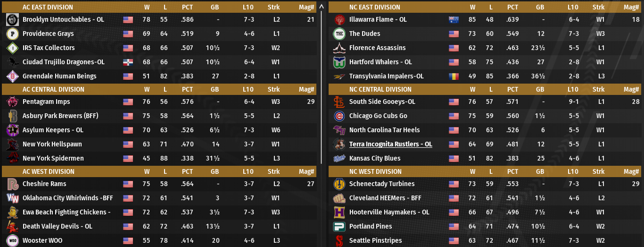Image resolution: width=644 pixels, height=247 pixels.
Task: Click the South Side Gooeys logo
Action: [339, 102]
